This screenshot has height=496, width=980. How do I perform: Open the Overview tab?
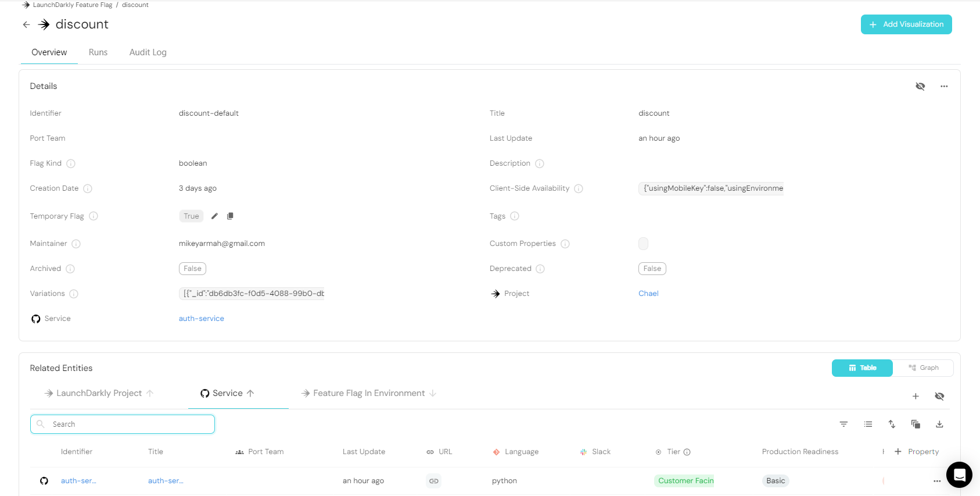(49, 52)
